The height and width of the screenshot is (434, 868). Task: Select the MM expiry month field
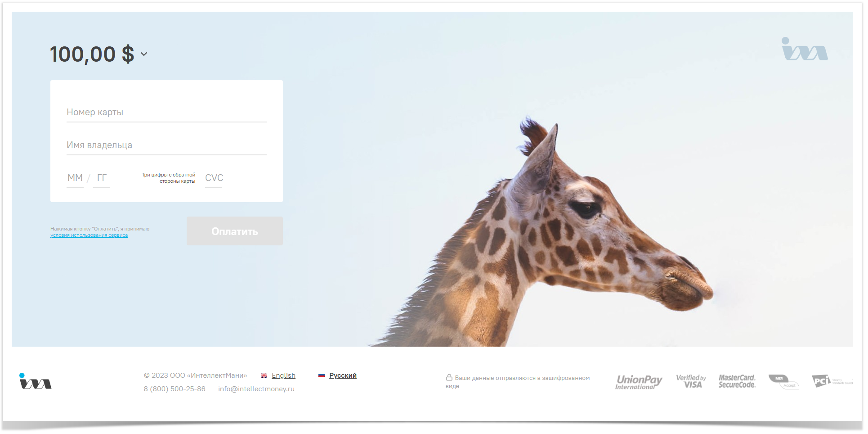pyautogui.click(x=75, y=178)
